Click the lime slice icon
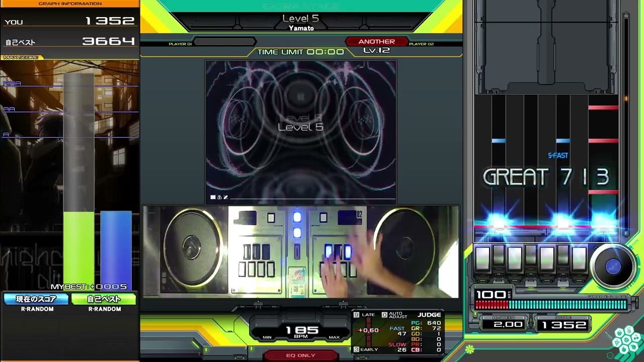 pyautogui.click(x=469, y=348)
